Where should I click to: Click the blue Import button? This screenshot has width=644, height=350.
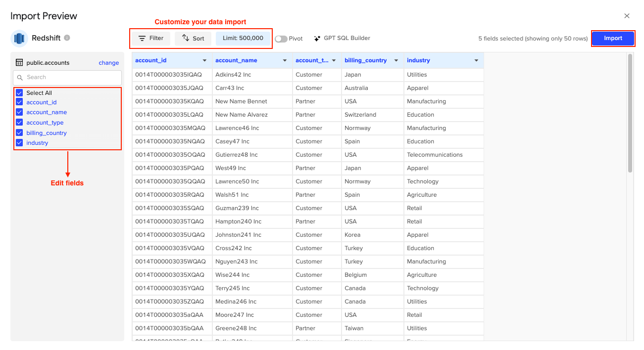pos(613,39)
